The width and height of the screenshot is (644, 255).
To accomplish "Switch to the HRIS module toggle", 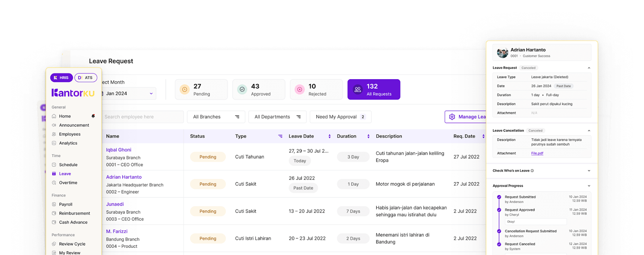I will [x=61, y=78].
